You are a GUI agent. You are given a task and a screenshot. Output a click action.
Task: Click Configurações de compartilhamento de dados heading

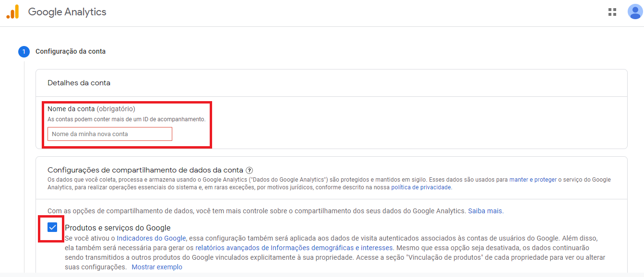pos(145,170)
